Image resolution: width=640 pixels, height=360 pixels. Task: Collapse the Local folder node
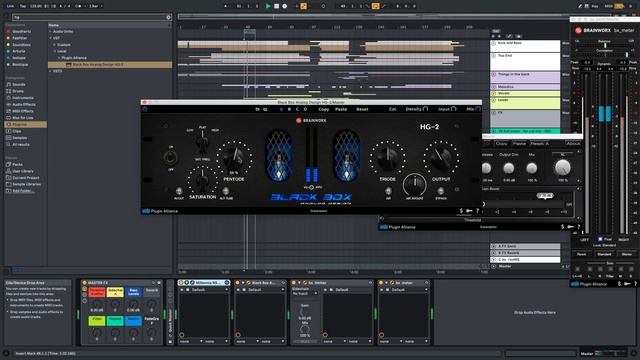pyautogui.click(x=55, y=51)
